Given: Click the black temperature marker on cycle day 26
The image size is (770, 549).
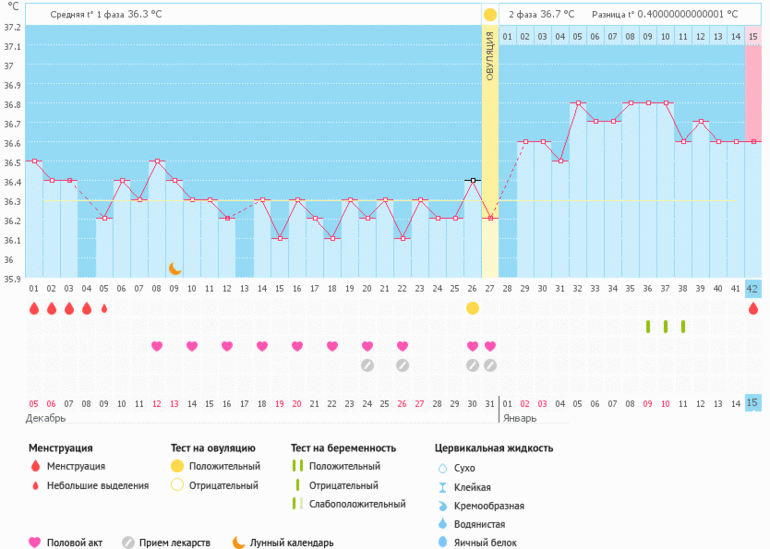Looking at the screenshot, I should point(472,180).
